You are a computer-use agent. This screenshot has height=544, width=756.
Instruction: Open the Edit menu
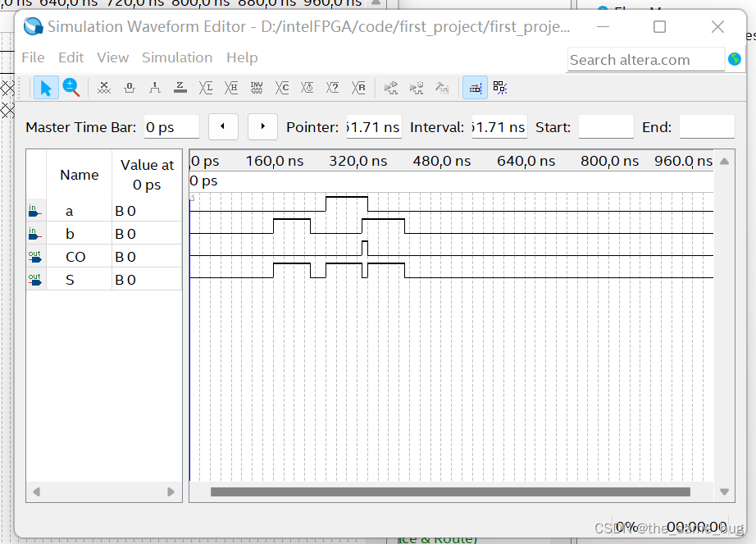tap(71, 57)
